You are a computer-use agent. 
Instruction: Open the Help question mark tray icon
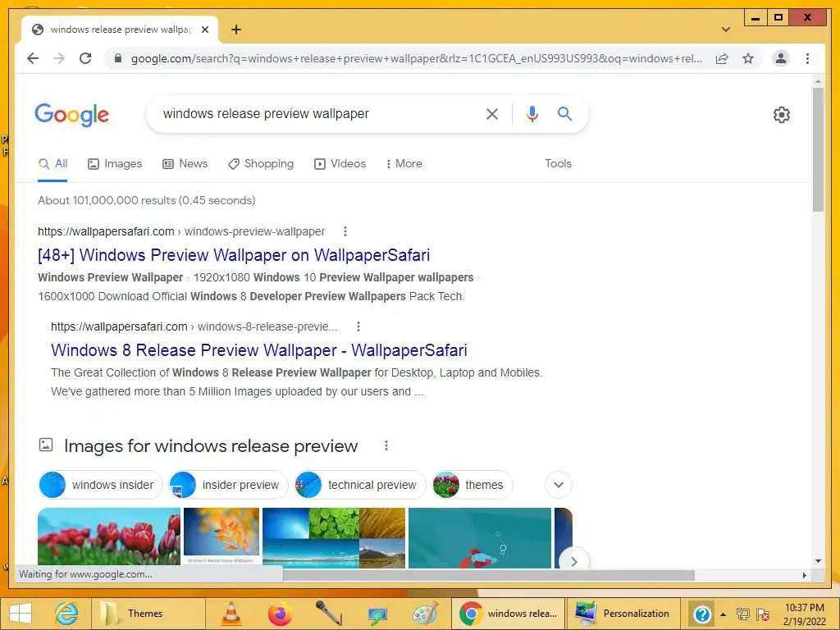coord(702,614)
